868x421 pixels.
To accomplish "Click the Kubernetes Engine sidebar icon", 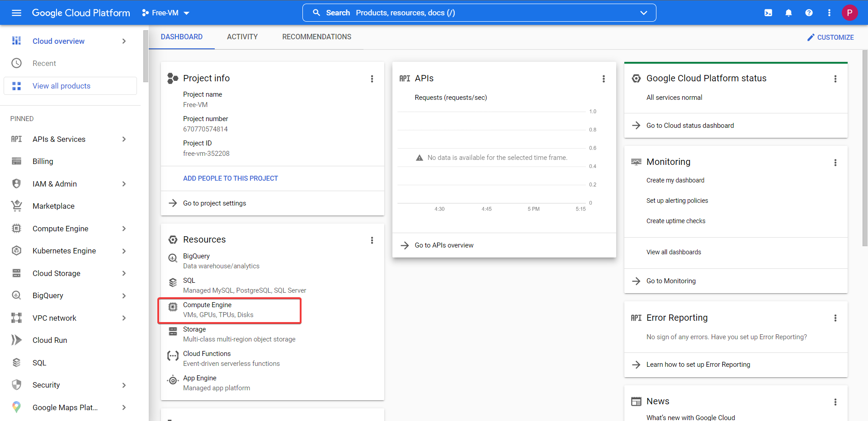I will click(17, 251).
